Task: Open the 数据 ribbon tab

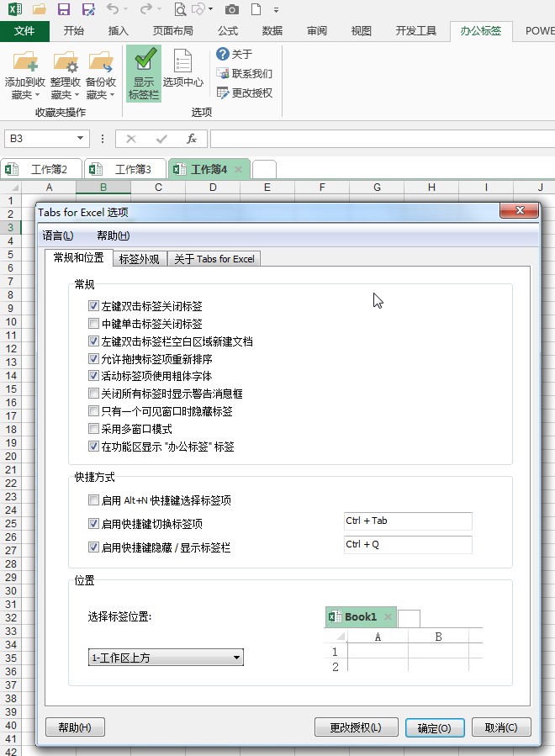Action: (x=272, y=31)
